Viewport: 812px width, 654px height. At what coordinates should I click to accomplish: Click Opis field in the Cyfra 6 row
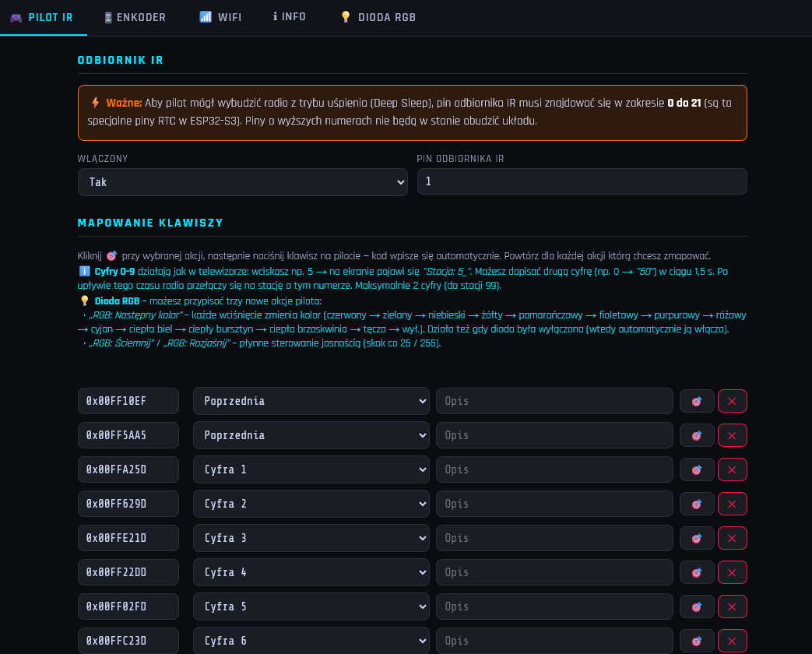pos(554,641)
